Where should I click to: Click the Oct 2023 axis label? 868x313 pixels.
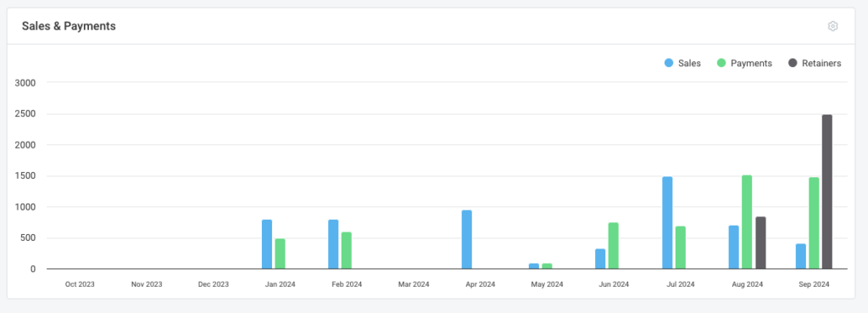click(80, 284)
